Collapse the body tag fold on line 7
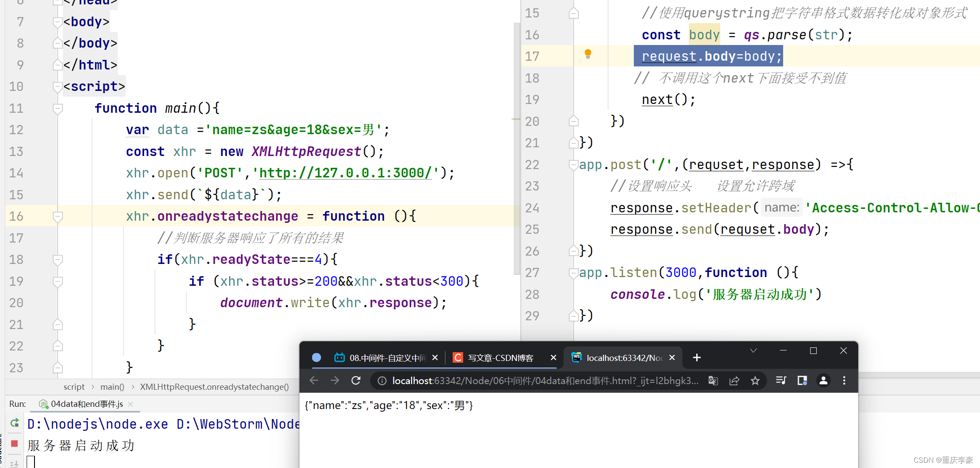The height and width of the screenshot is (468, 980). [x=57, y=21]
